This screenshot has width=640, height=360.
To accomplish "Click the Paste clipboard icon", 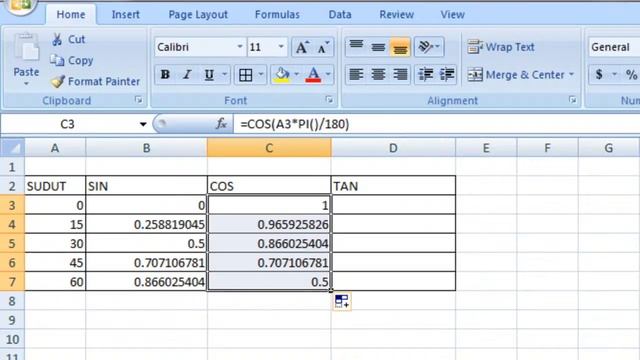I will [x=26, y=48].
